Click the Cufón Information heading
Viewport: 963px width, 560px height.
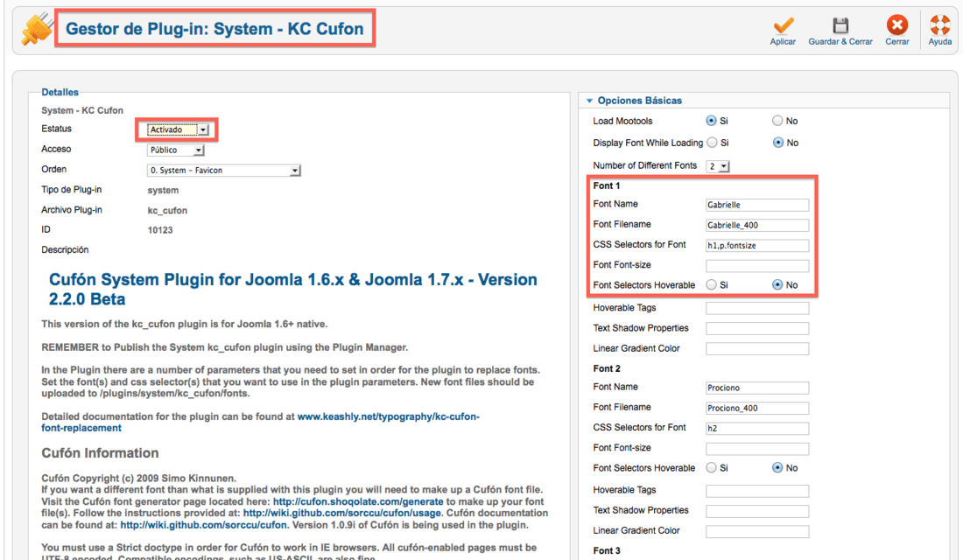pyautogui.click(x=100, y=453)
